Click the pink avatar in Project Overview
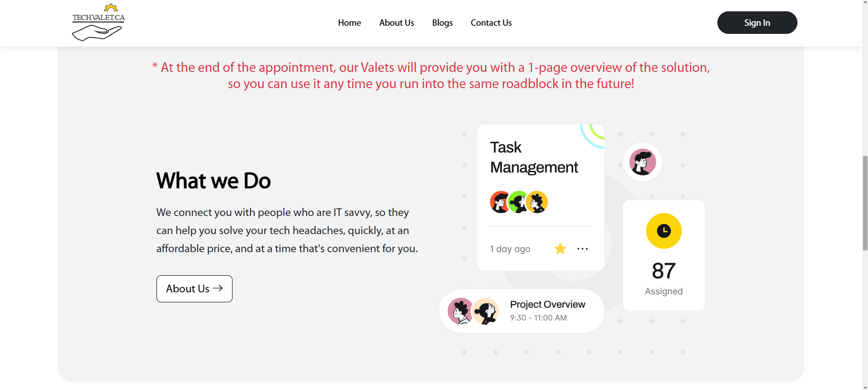The image size is (868, 390). [460, 311]
